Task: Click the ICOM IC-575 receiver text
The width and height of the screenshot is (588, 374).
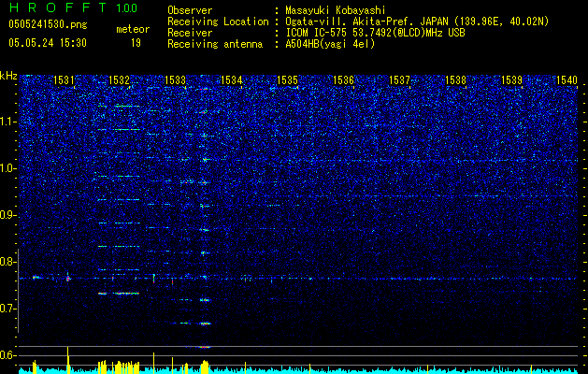Action: tap(375, 33)
